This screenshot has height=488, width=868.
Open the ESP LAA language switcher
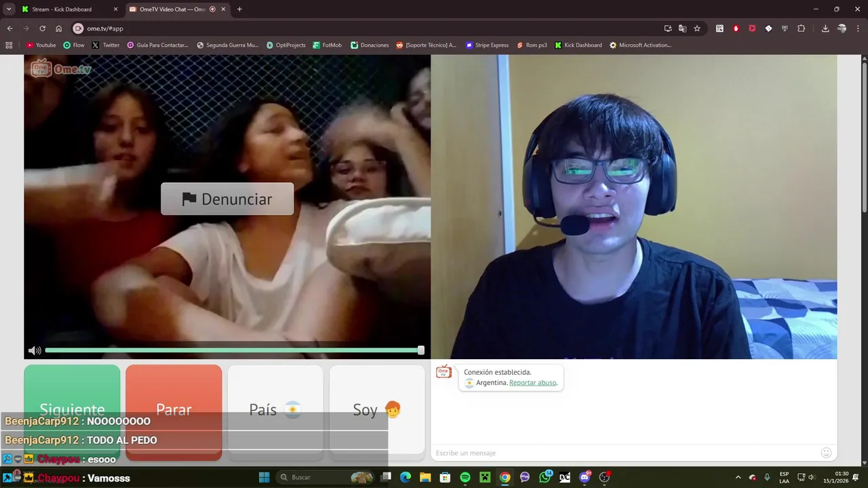pos(784,477)
